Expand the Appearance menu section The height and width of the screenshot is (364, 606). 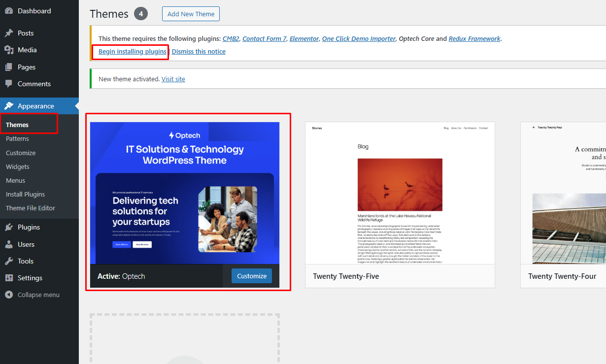click(x=35, y=106)
